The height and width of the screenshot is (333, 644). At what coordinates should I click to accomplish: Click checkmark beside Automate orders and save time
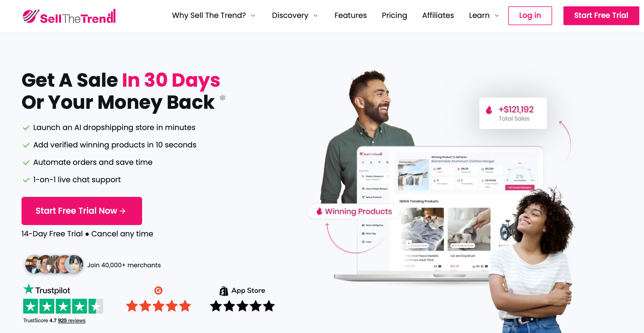click(26, 163)
